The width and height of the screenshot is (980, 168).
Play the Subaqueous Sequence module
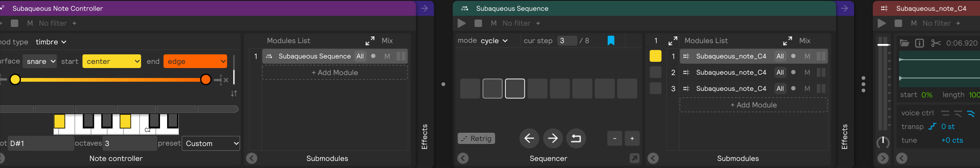[x=462, y=23]
